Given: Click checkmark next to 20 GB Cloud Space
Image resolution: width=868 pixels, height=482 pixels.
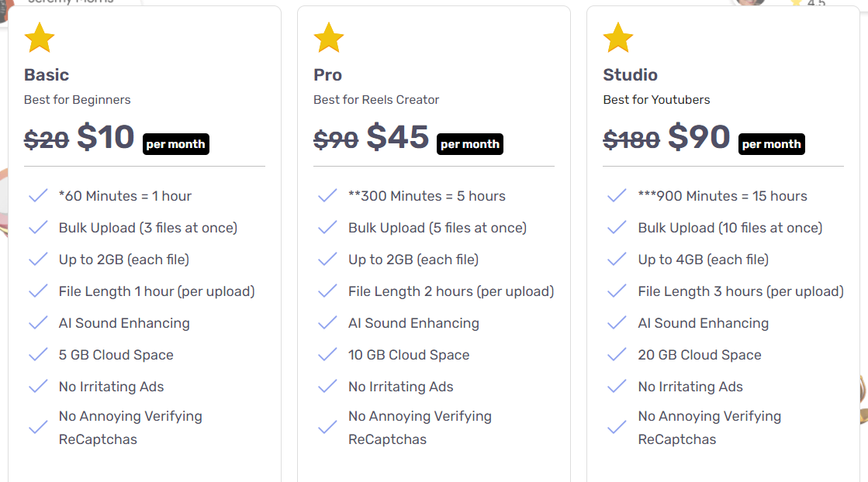Looking at the screenshot, I should point(617,354).
